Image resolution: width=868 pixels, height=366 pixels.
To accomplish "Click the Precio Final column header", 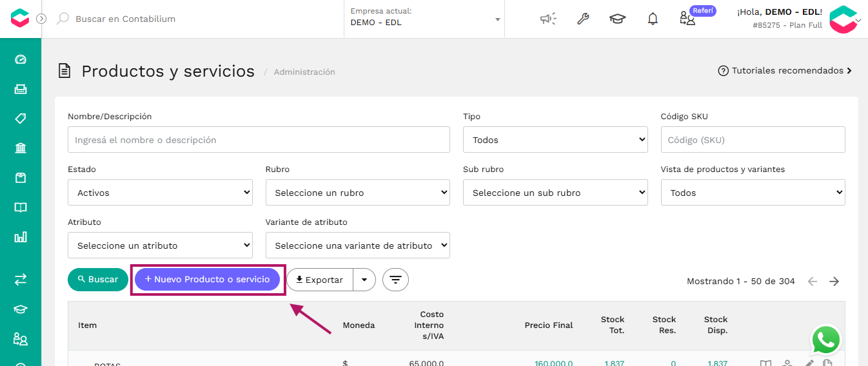I will [549, 325].
